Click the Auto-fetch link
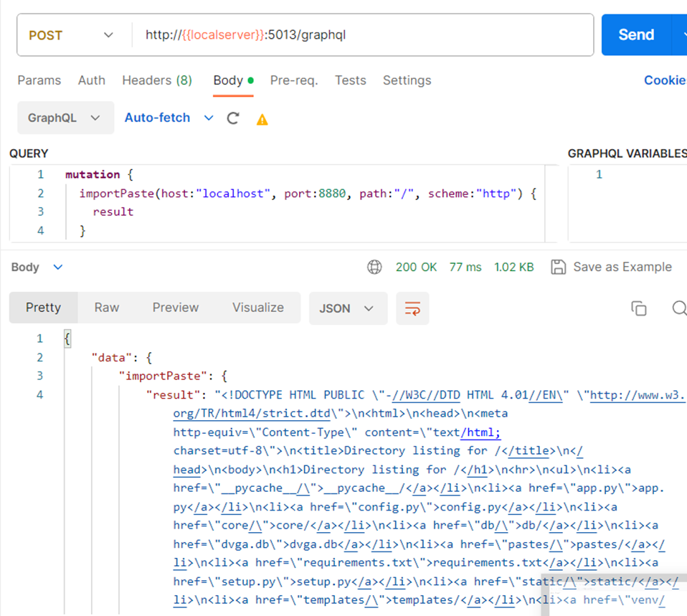The width and height of the screenshot is (687, 616). point(157,118)
